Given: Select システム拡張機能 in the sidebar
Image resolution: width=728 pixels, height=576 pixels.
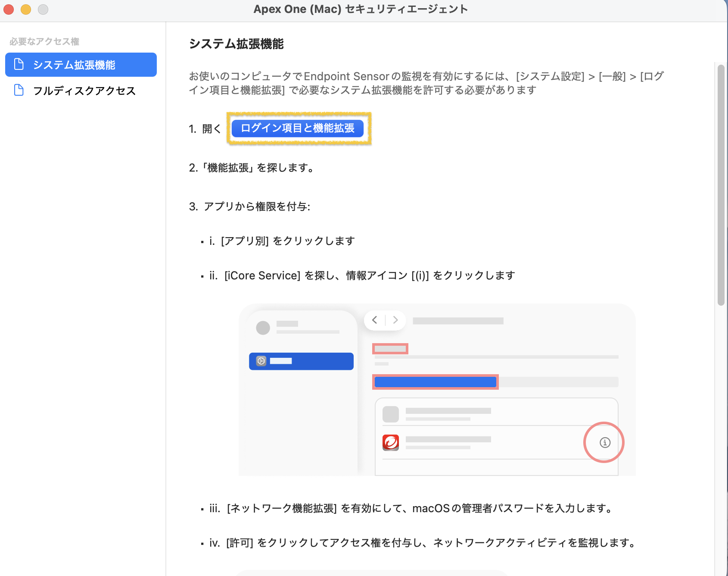Looking at the screenshot, I should click(81, 65).
